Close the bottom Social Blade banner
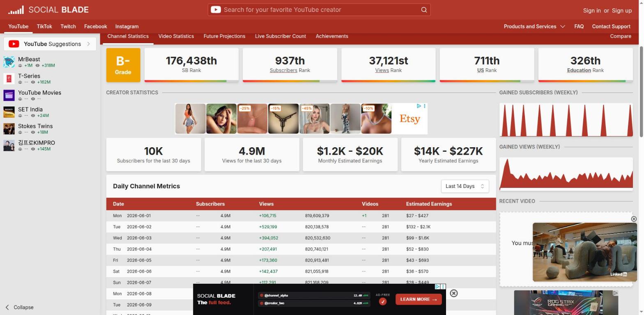Screen dimensions: 644x315 [x=454, y=293]
